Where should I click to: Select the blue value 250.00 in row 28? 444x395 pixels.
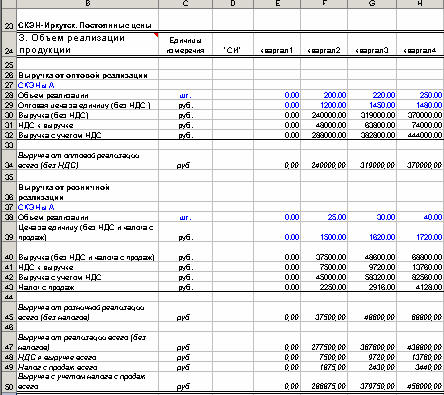click(431, 95)
